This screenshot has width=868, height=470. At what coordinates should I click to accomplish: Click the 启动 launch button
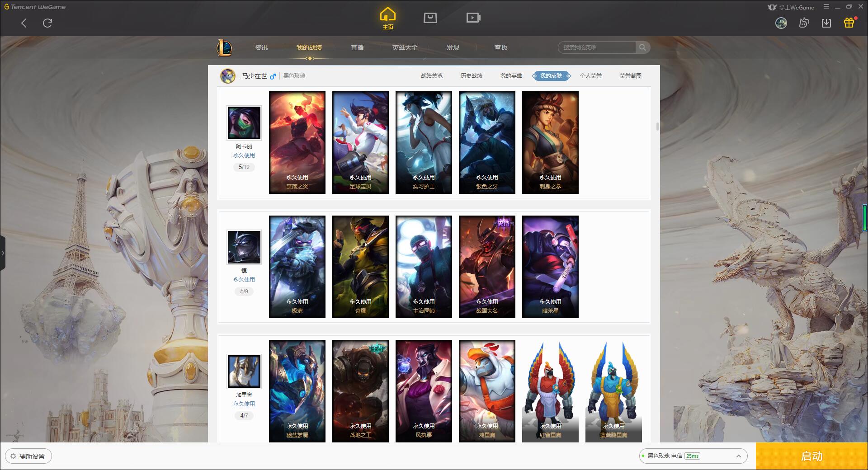(x=812, y=456)
